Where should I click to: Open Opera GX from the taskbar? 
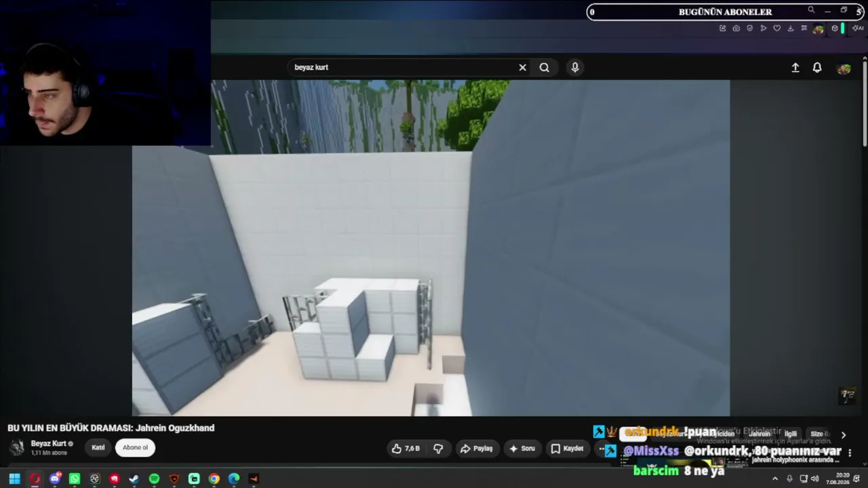(x=35, y=479)
